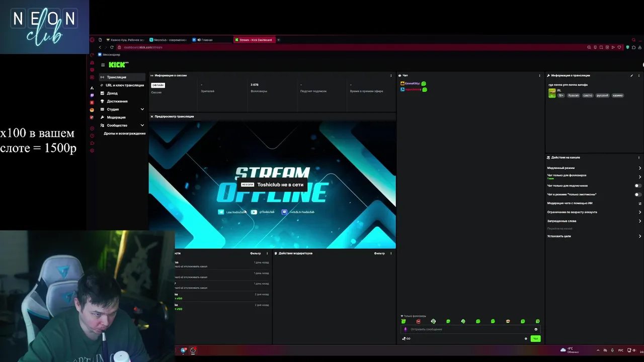Open Достижения in the sidebar

coord(122,101)
